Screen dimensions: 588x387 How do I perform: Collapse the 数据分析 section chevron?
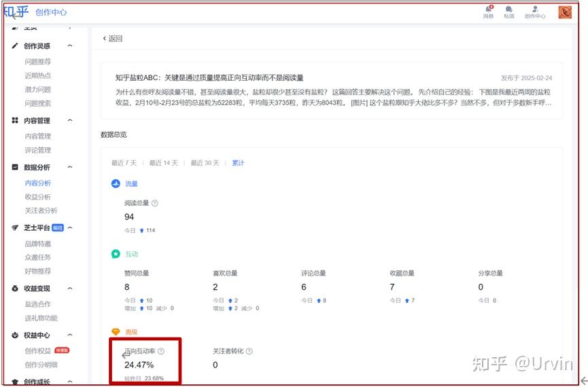[70, 167]
